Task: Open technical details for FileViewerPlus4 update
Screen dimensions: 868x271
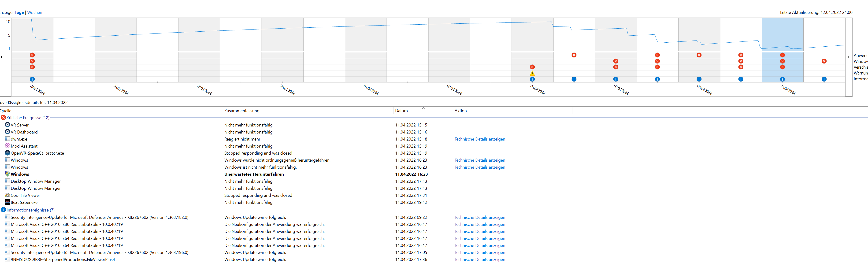Action: point(479,260)
